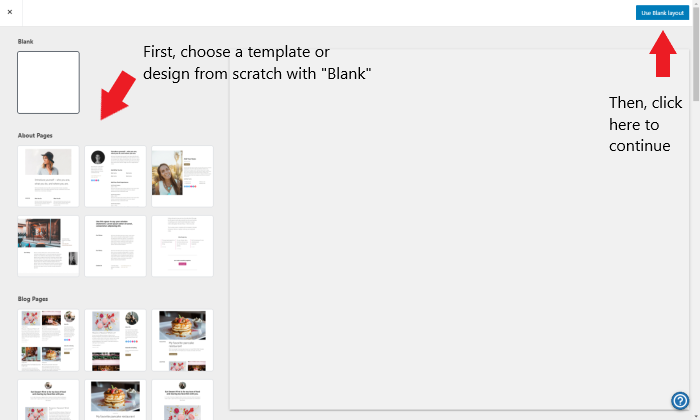The width and height of the screenshot is (700, 420).
Task: Close the layout picker with X
Action: [10, 12]
